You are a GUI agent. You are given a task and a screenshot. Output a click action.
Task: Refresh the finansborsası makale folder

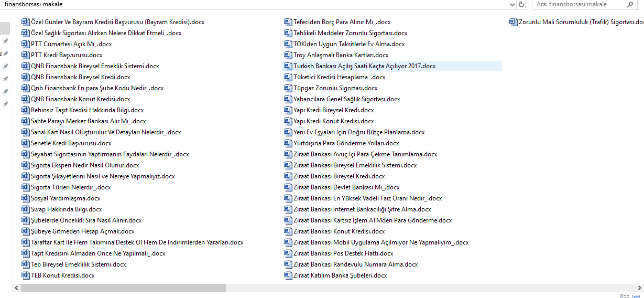click(x=521, y=4)
